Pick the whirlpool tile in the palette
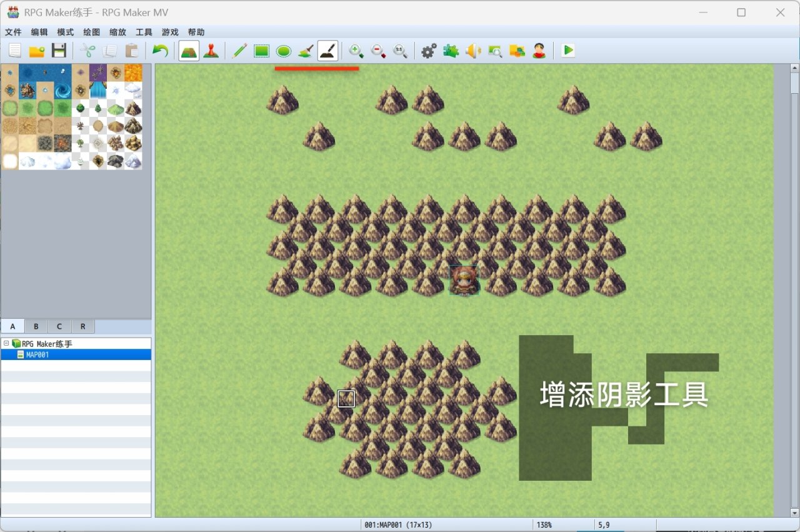This screenshot has height=532, width=800. [x=63, y=90]
